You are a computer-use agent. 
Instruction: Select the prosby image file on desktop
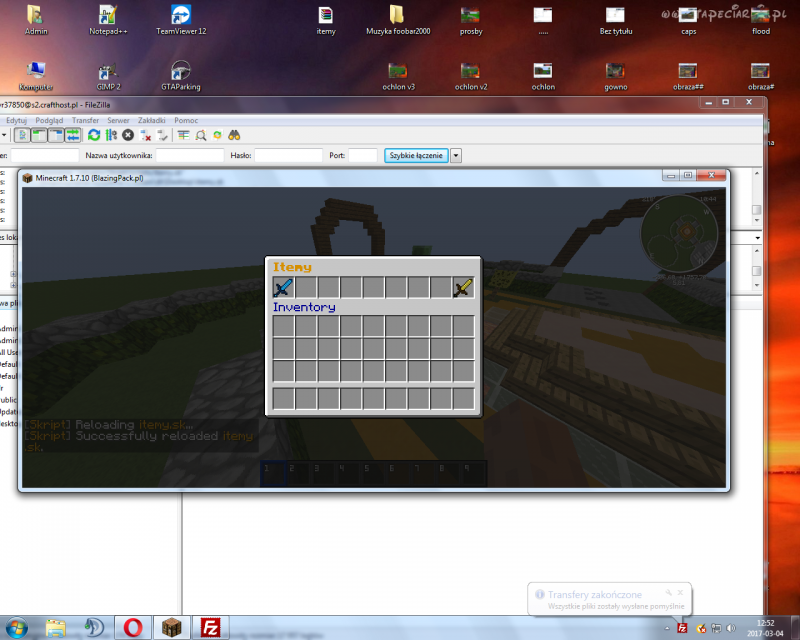pos(470,20)
